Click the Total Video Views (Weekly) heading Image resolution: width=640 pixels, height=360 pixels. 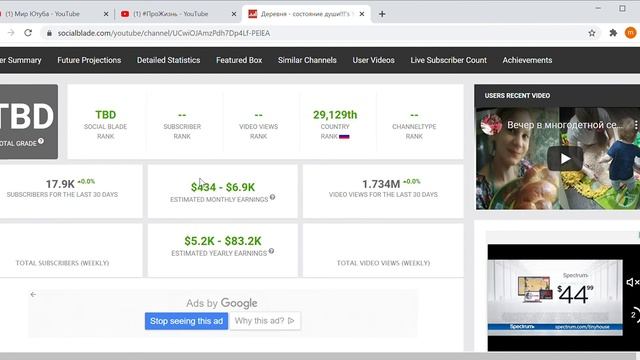(x=383, y=263)
